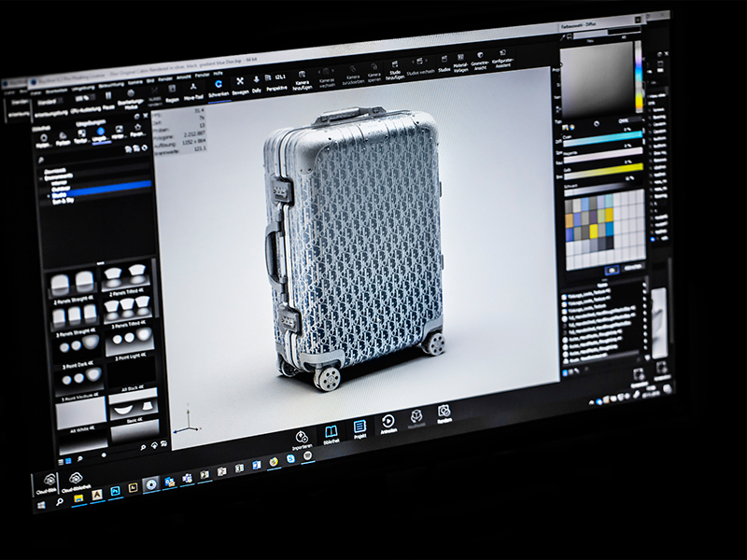Switch to the Materialien library tab
Image resolution: width=747 pixels, height=560 pixels.
44,141
